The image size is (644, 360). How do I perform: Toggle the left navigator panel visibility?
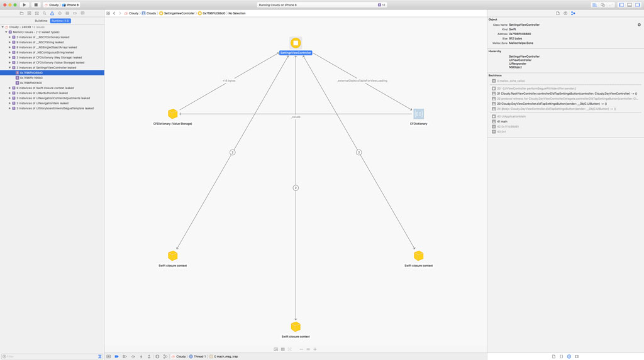coord(621,4)
